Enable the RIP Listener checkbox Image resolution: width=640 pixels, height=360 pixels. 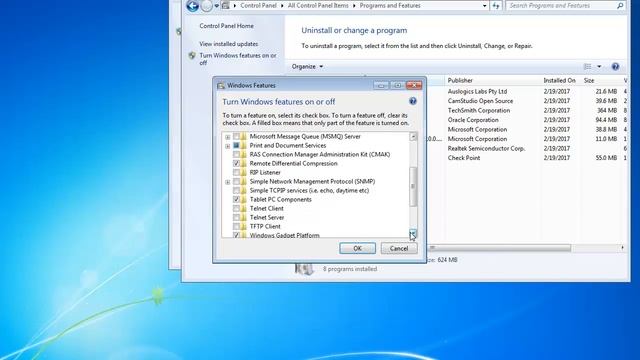tap(236, 173)
